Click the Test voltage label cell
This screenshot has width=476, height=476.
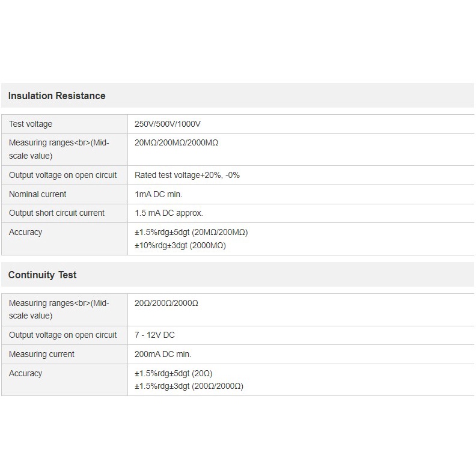[64, 124]
